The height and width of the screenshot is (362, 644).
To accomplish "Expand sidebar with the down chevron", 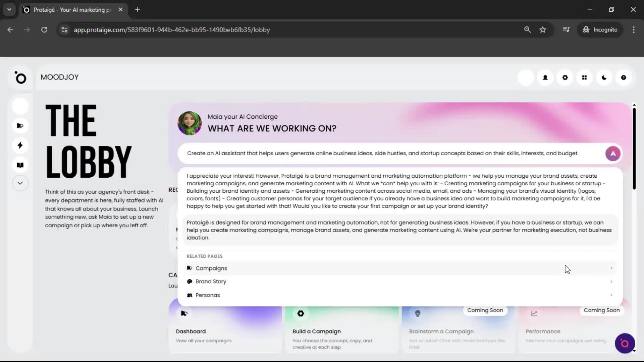I will (x=20, y=183).
